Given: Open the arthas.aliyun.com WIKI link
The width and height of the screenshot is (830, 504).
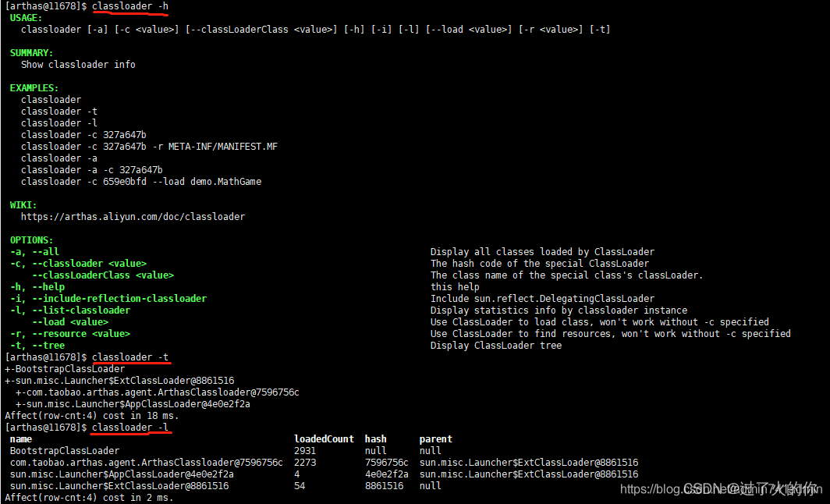Looking at the screenshot, I should [133, 216].
